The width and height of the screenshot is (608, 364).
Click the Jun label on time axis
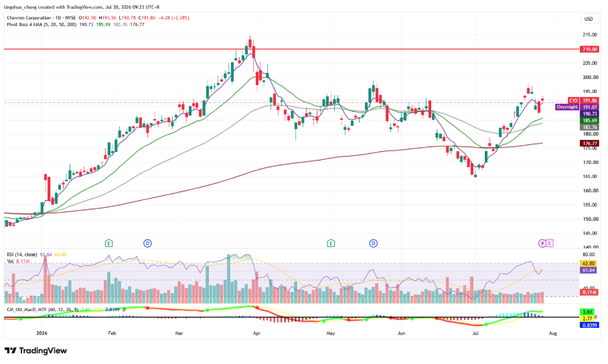(401, 333)
